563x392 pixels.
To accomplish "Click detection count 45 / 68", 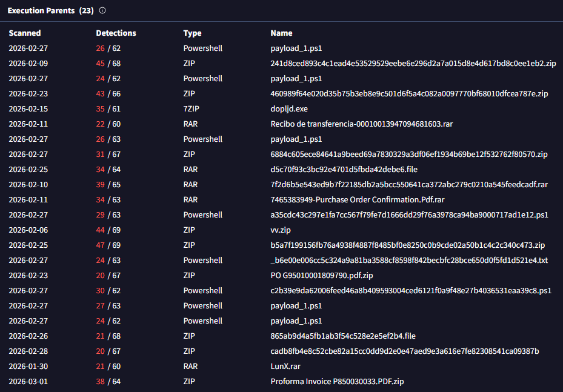I will pyautogui.click(x=108, y=64).
